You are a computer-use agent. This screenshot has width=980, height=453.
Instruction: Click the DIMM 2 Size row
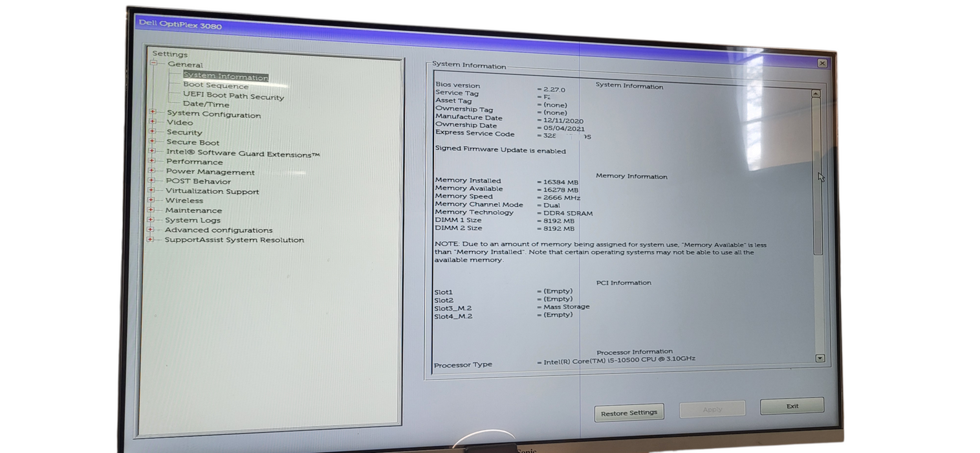tap(505, 228)
